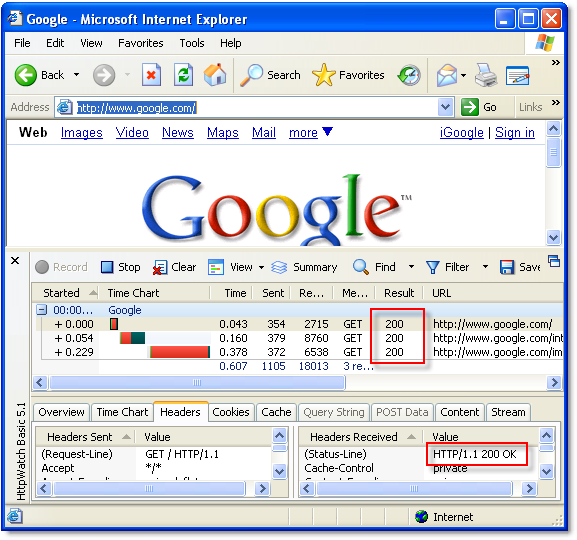Click the Sign in link
Screen dimensions: 577x540
coord(515,133)
